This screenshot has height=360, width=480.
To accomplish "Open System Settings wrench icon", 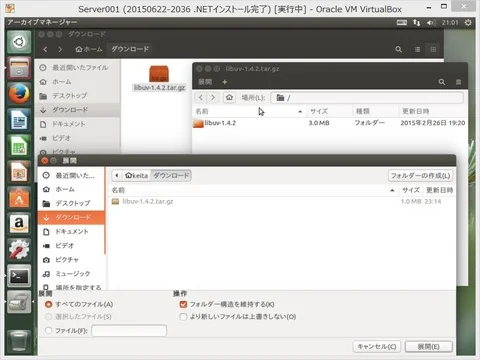I will (x=19, y=250).
